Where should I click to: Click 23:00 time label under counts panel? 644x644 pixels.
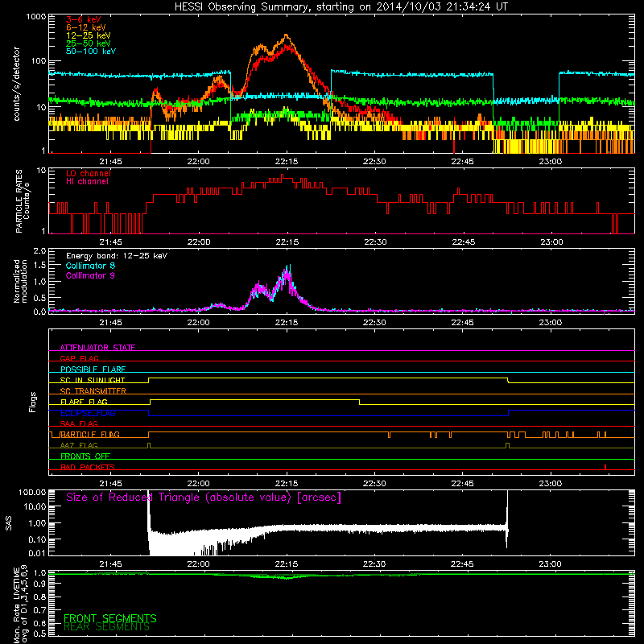[551, 162]
